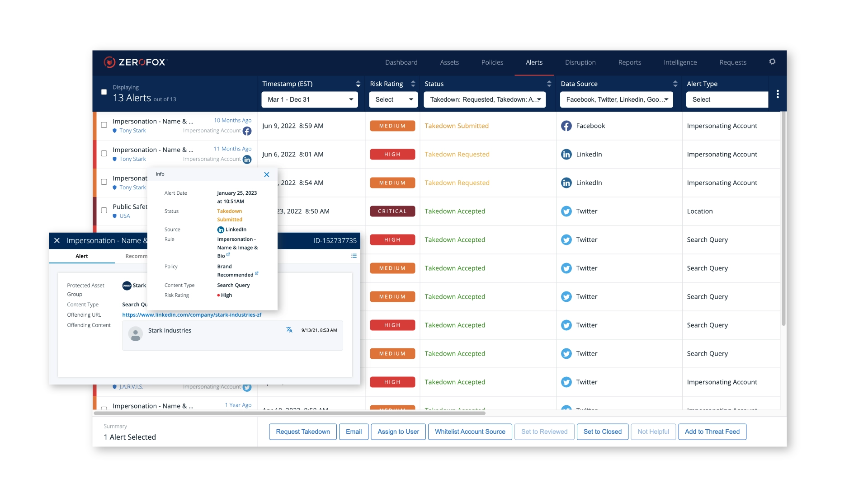Click the ZeroFox logo icon
The image size is (868, 488).
coord(110,62)
